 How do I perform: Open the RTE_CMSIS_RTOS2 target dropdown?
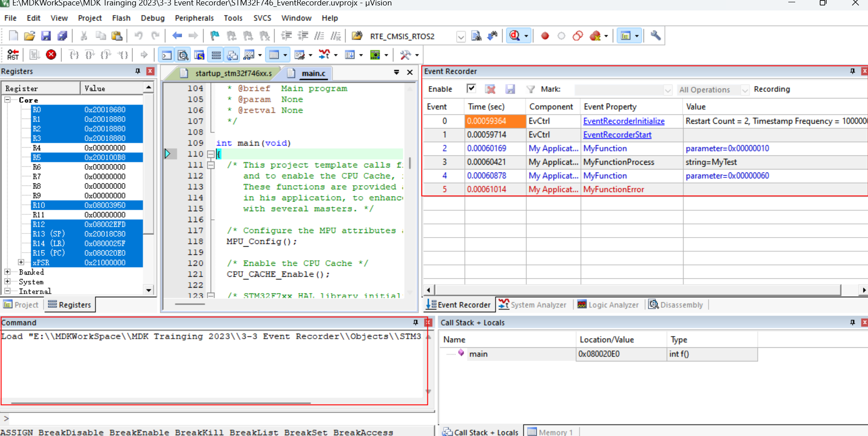click(461, 36)
